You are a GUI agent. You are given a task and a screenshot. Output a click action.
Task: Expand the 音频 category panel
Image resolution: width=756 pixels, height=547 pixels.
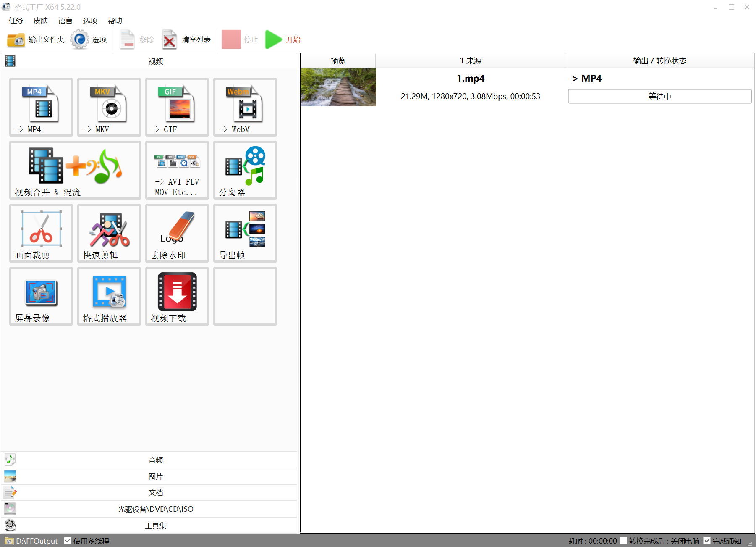[x=149, y=460]
